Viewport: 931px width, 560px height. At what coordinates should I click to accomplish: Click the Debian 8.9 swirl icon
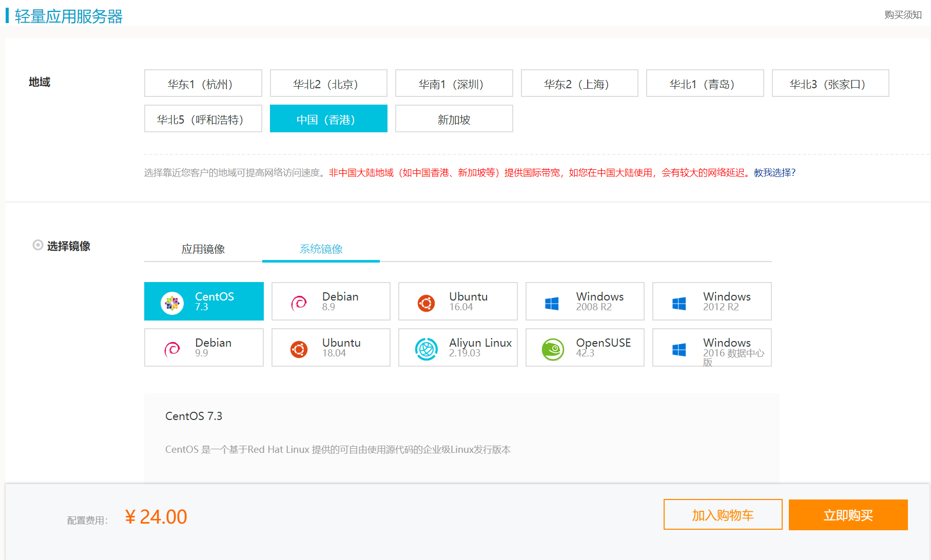pos(299,303)
